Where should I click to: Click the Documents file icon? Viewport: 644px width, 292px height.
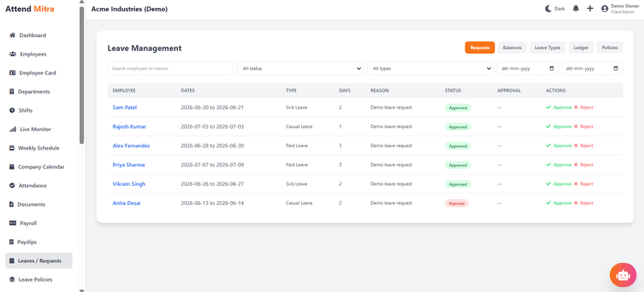coord(11,204)
